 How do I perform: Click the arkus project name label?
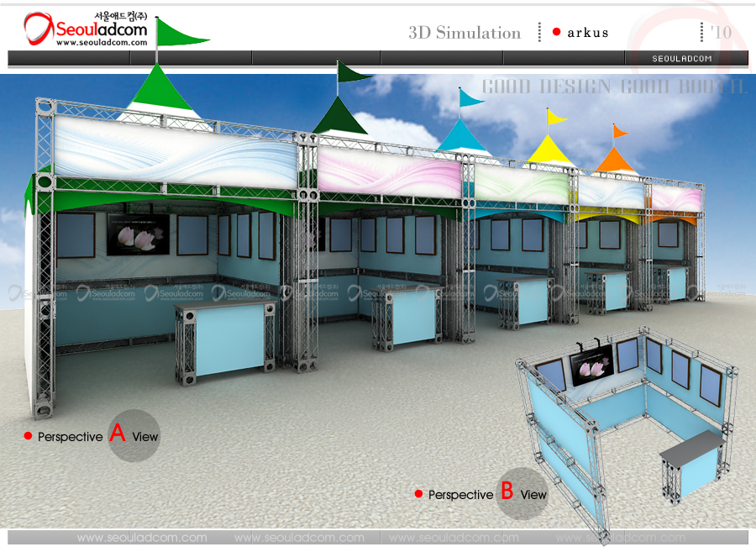pos(587,33)
